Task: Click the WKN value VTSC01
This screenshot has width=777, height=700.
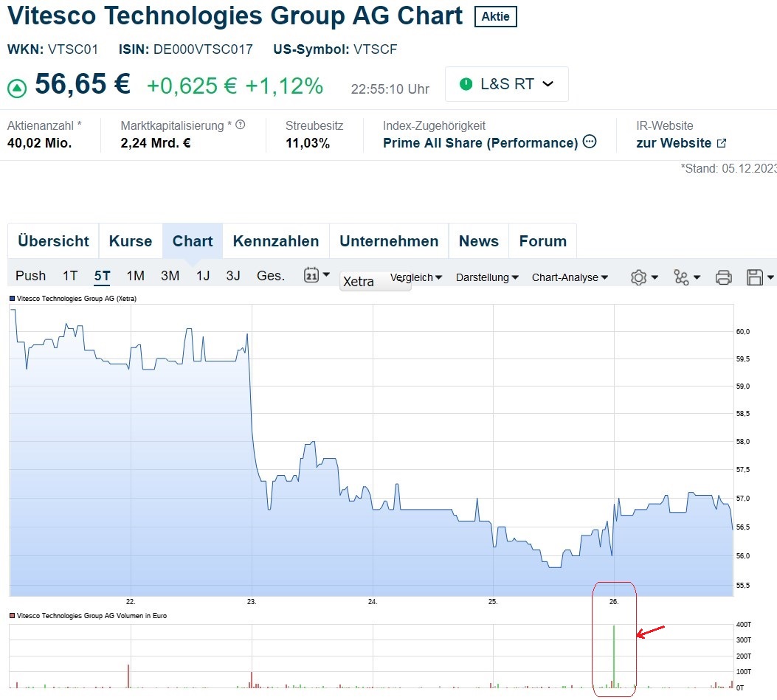Action: 73,49
